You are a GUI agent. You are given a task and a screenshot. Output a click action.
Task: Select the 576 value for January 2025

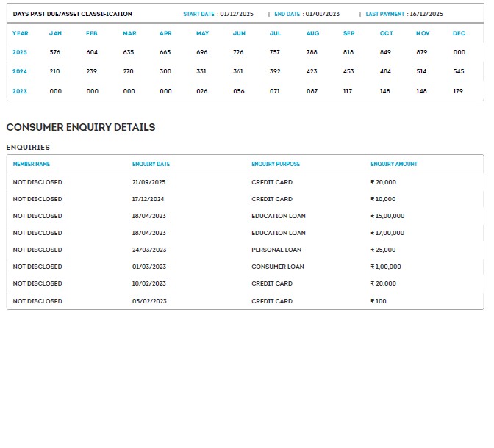click(55, 52)
